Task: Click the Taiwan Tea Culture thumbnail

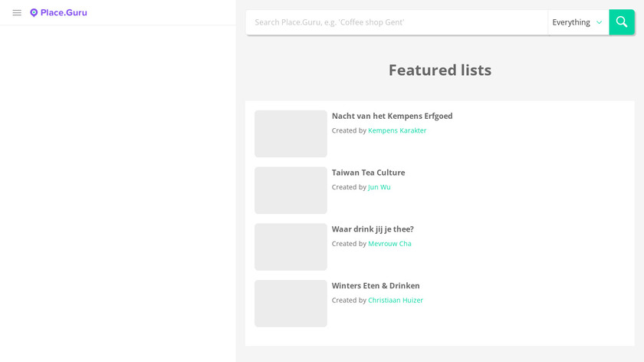Action: pyautogui.click(x=291, y=190)
